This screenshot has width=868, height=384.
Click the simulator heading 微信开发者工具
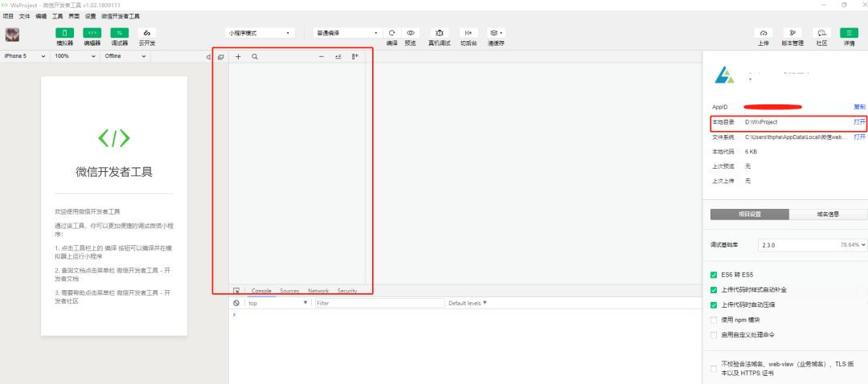pyautogui.click(x=114, y=172)
